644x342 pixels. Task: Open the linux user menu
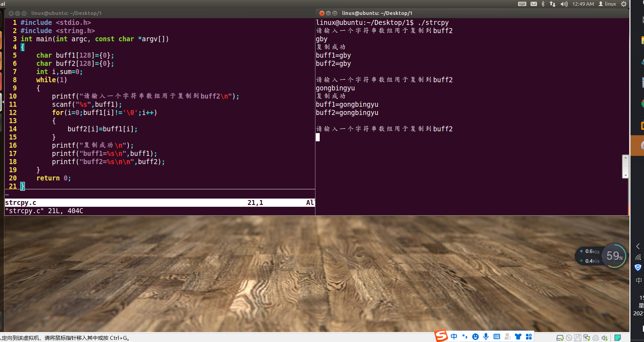pos(607,4)
